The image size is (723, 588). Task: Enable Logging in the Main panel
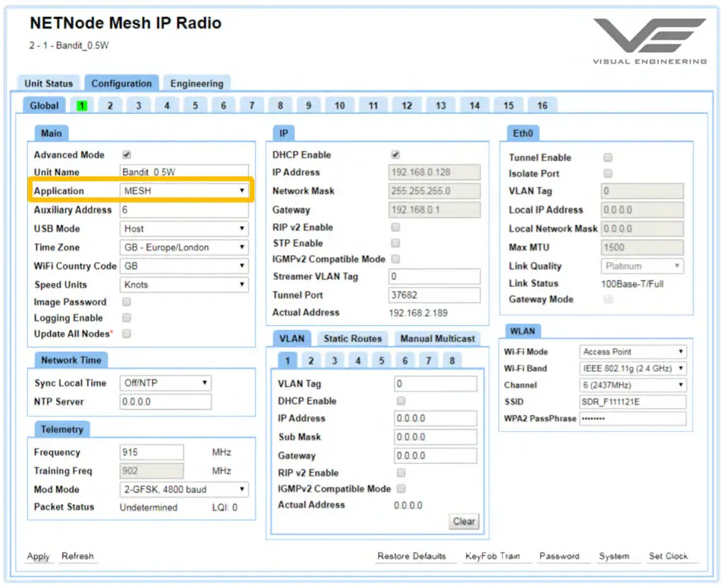[125, 318]
